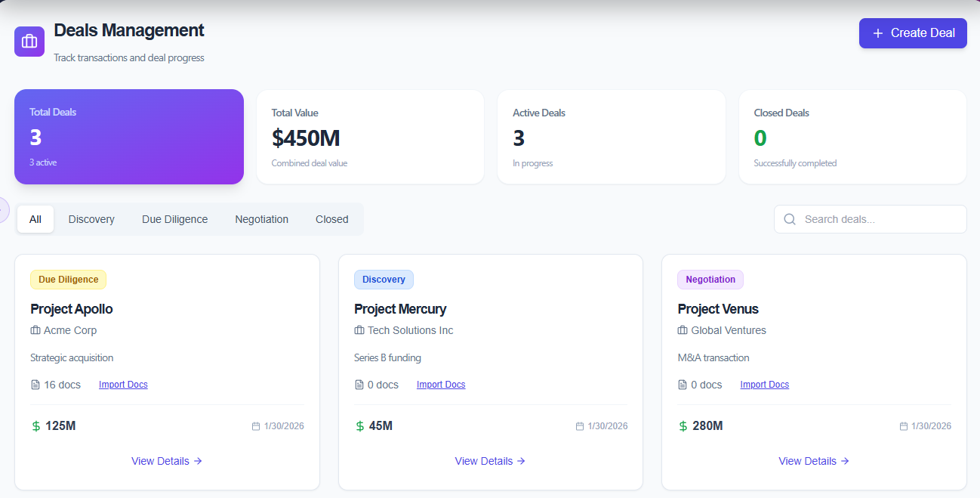Click the calendar icon on Project Mercury card

click(580, 426)
